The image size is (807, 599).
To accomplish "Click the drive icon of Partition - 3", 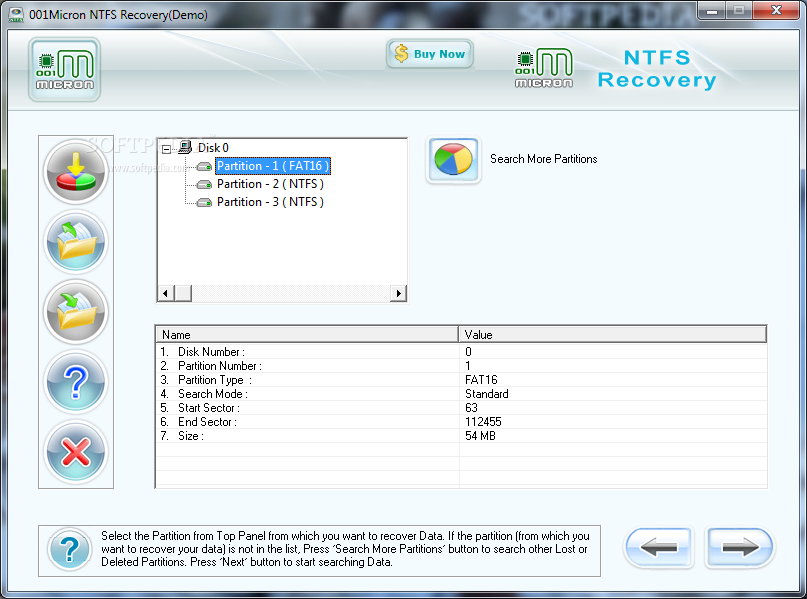I will (204, 202).
